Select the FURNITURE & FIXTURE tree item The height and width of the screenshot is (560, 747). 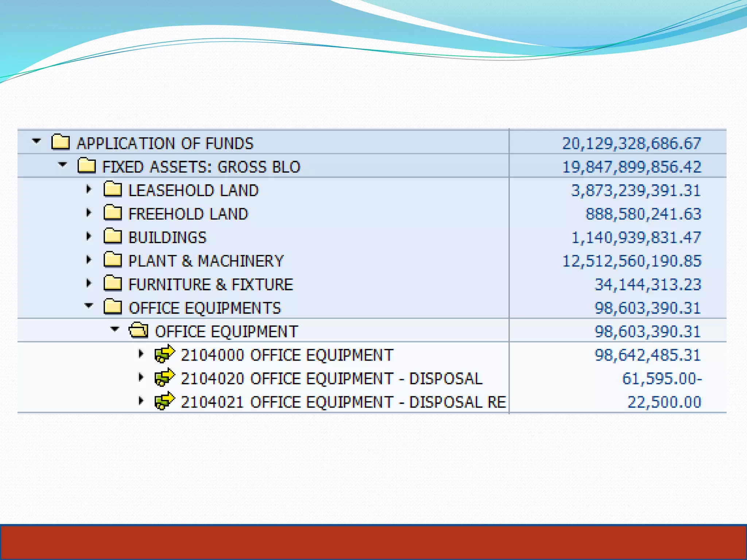coord(210,284)
